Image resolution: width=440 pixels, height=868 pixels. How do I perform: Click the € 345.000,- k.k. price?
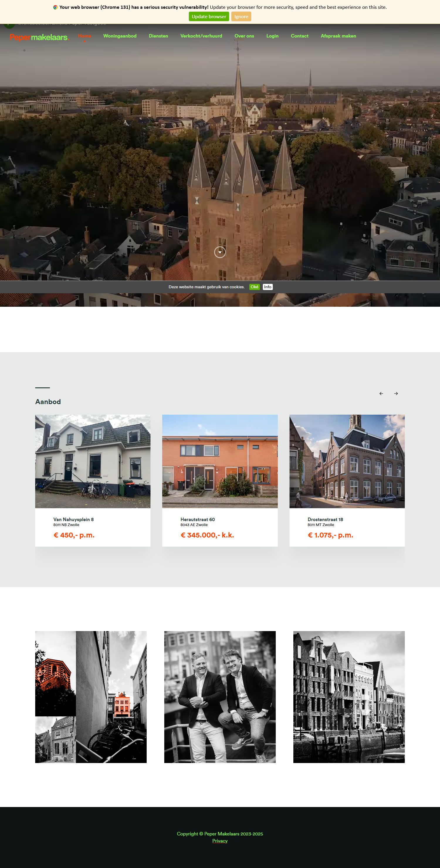pyautogui.click(x=207, y=535)
